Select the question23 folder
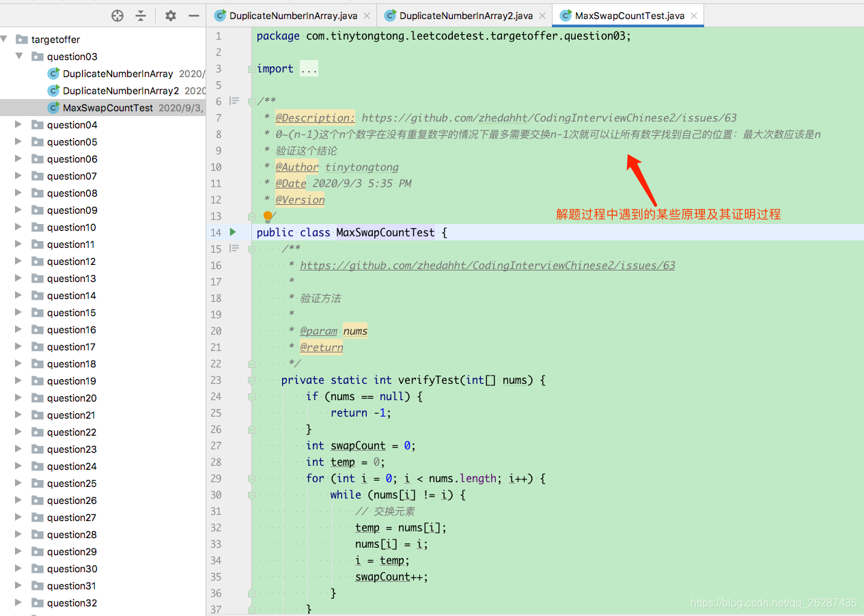The image size is (864, 616). tap(71, 449)
